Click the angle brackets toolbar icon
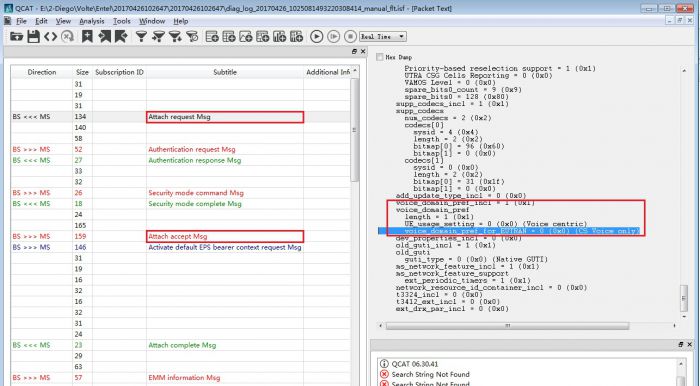Image resolution: width=700 pixels, height=386 pixels. [50, 37]
